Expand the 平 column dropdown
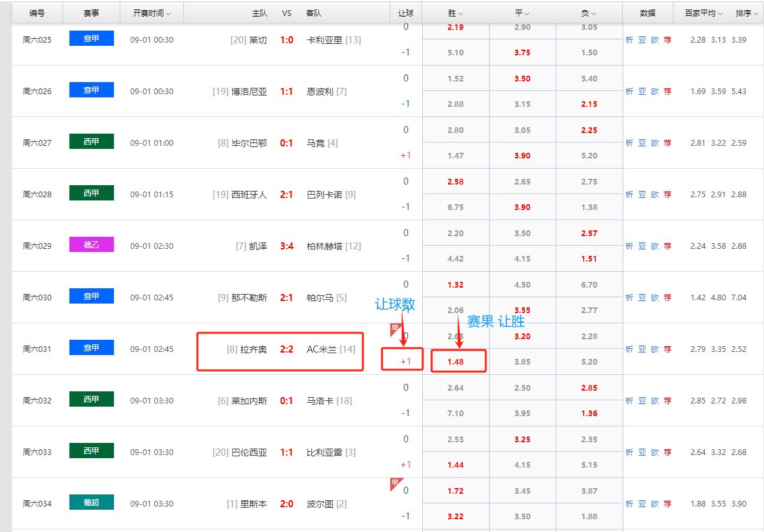This screenshot has height=532, width=764. [x=522, y=13]
